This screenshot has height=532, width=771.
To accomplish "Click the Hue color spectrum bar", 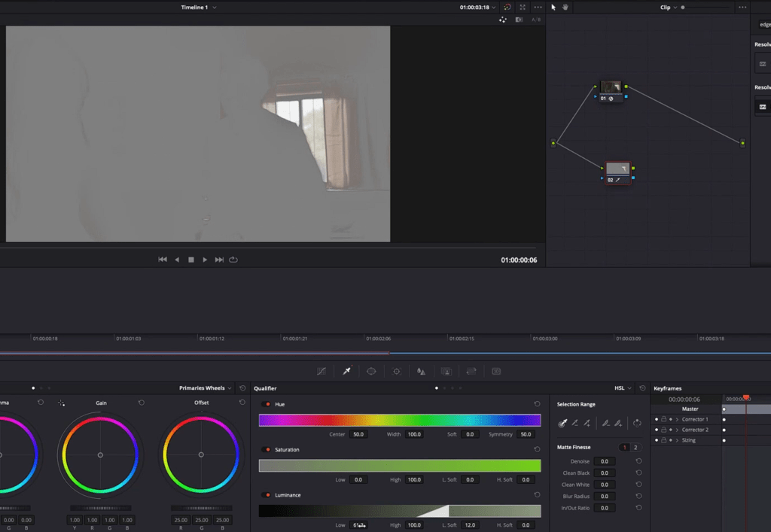I will point(399,421).
